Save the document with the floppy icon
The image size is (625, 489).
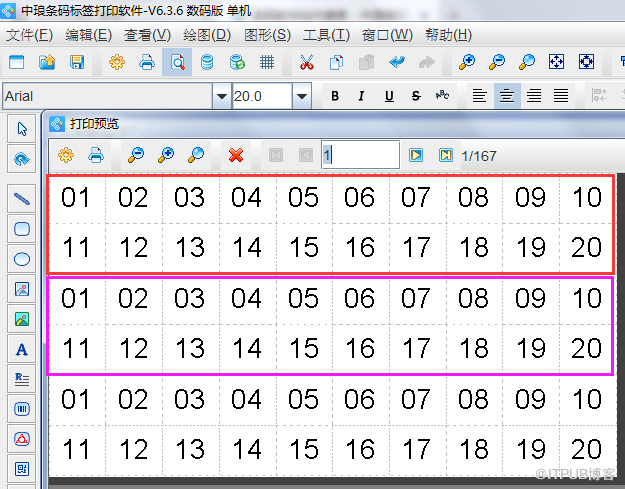coord(77,62)
